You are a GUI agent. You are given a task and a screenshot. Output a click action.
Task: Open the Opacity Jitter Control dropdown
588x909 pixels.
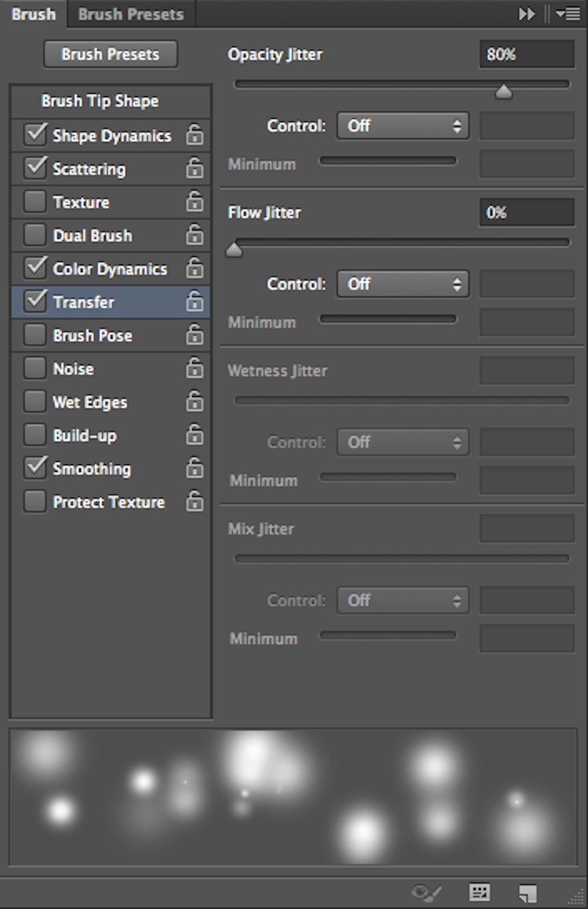[x=403, y=126]
